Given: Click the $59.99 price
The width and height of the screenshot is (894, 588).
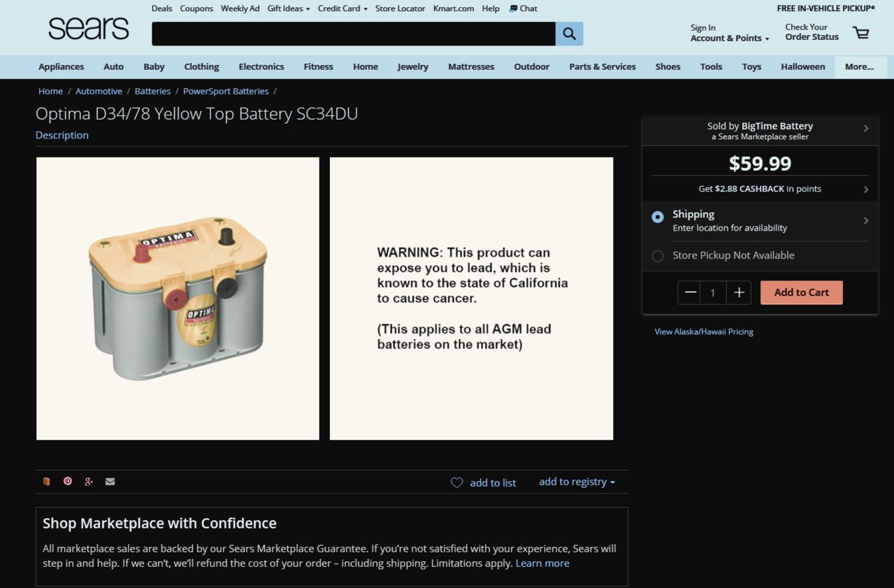Looking at the screenshot, I should coord(760,164).
